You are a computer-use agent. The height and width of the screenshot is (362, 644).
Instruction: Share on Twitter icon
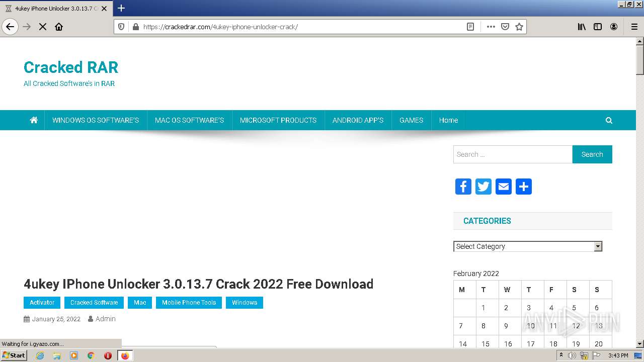pyautogui.click(x=484, y=187)
